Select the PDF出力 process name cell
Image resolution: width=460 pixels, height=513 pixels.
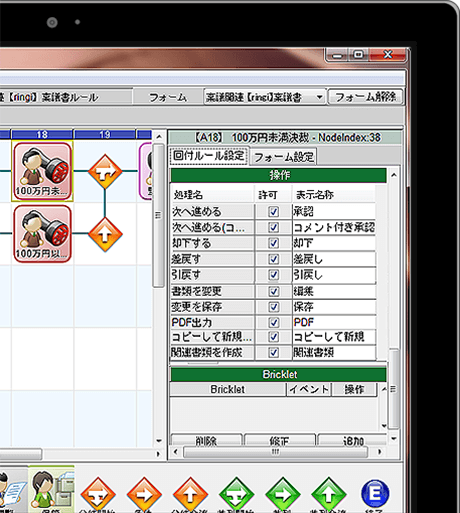(x=212, y=322)
